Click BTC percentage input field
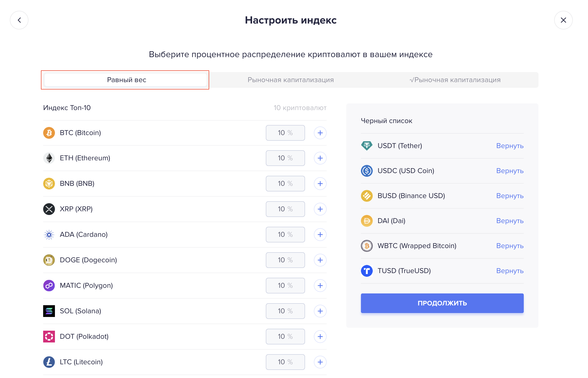 (x=285, y=133)
